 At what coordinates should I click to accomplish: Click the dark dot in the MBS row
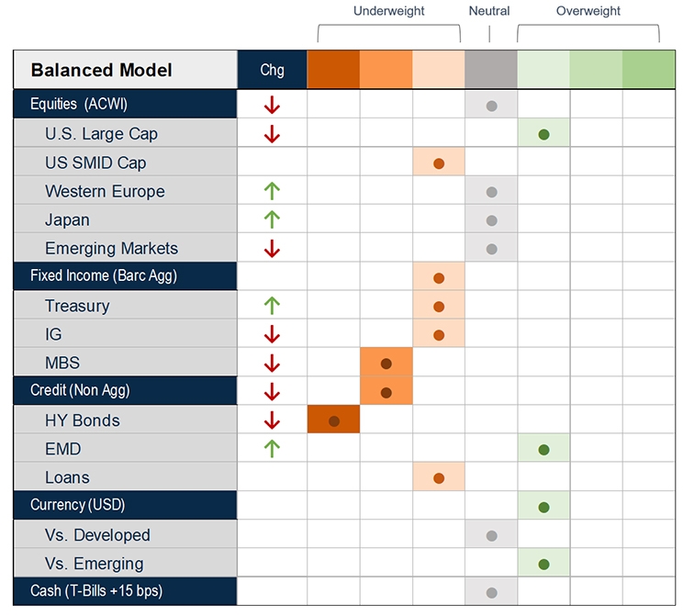[x=386, y=364]
